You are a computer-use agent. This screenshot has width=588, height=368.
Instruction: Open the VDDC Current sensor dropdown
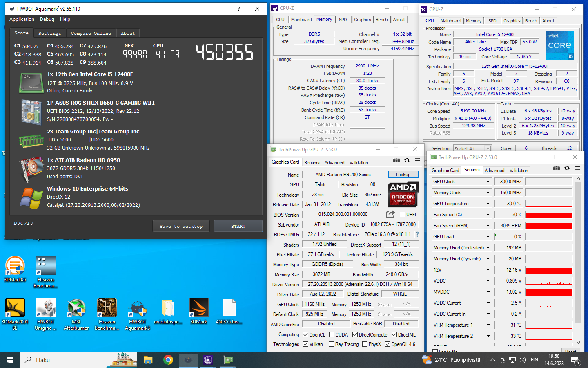tap(488, 303)
